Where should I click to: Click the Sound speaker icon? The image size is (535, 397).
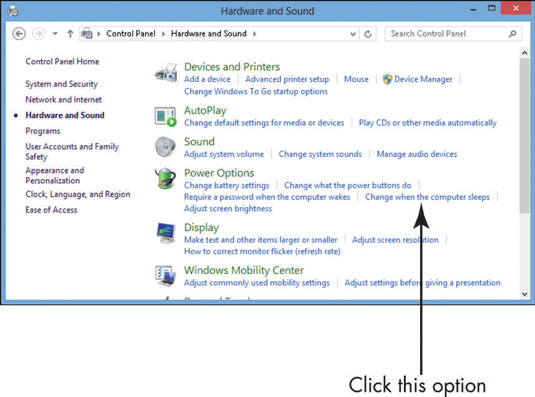point(165,147)
